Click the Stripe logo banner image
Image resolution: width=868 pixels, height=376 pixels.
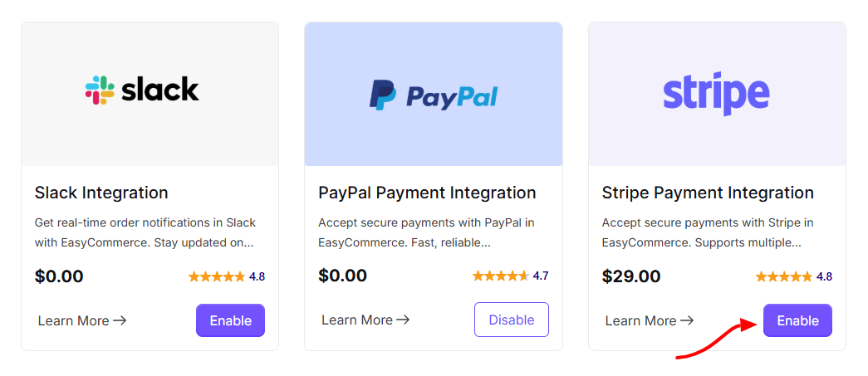click(x=717, y=94)
